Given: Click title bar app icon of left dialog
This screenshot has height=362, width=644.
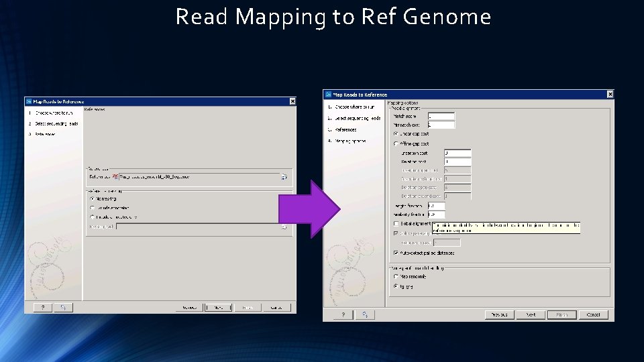Looking at the screenshot, I should [x=29, y=101].
